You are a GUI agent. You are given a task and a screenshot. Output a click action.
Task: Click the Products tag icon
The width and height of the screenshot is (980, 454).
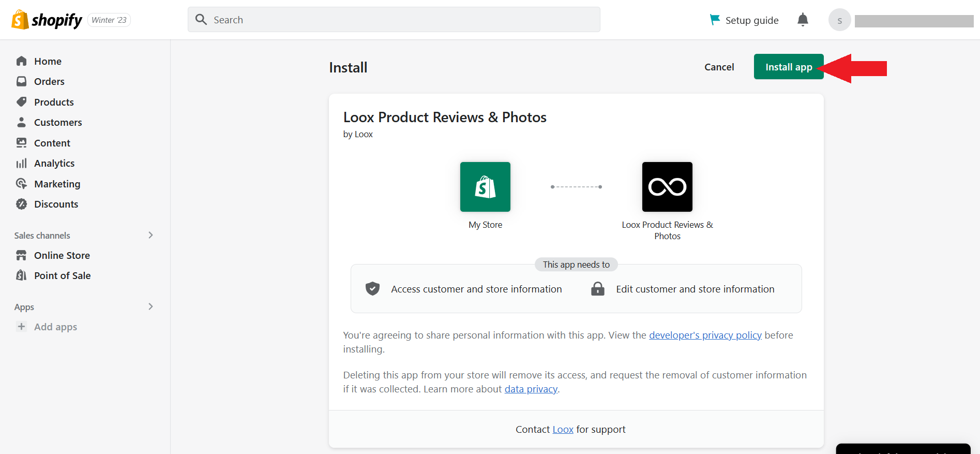pos(21,102)
